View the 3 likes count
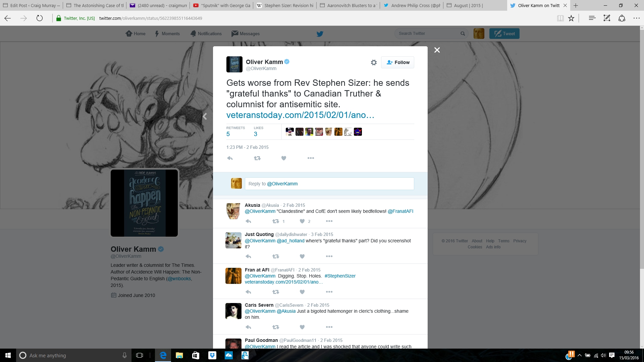 [256, 134]
